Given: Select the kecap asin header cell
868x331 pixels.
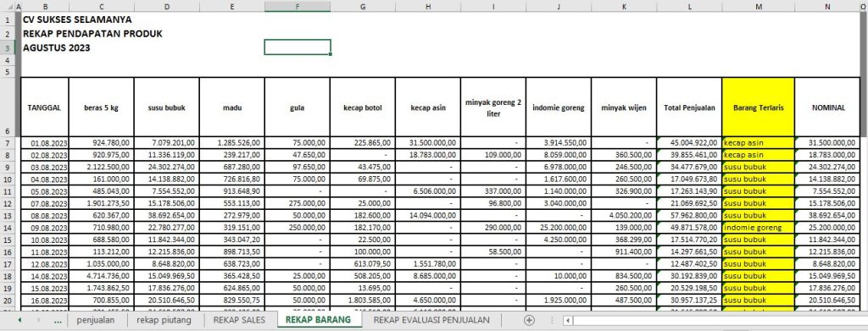Looking at the screenshot, I should (428, 108).
